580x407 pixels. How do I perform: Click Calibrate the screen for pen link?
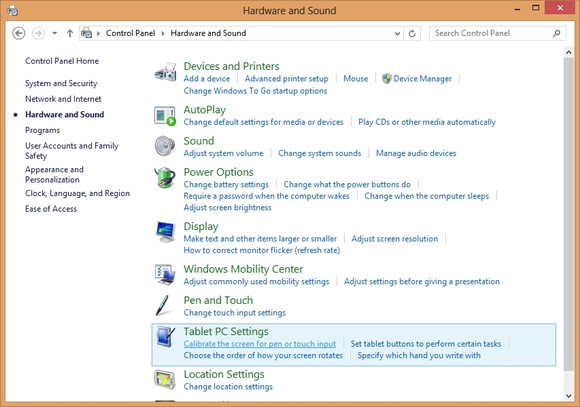point(260,344)
